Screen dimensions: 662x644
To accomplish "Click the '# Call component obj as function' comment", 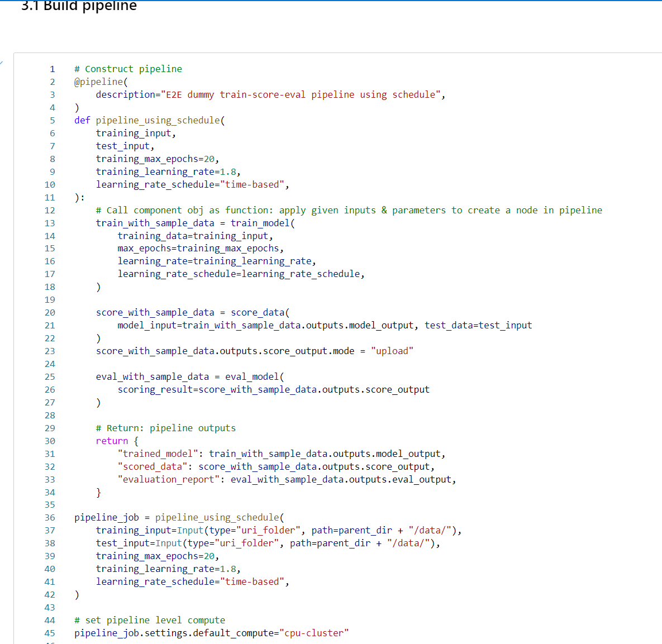I will pyautogui.click(x=349, y=211).
